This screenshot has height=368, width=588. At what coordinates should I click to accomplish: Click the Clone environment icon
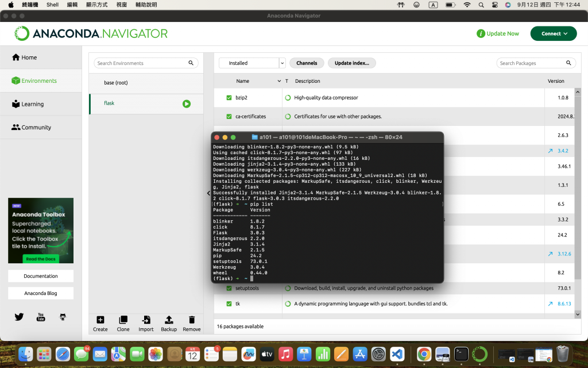tap(123, 320)
